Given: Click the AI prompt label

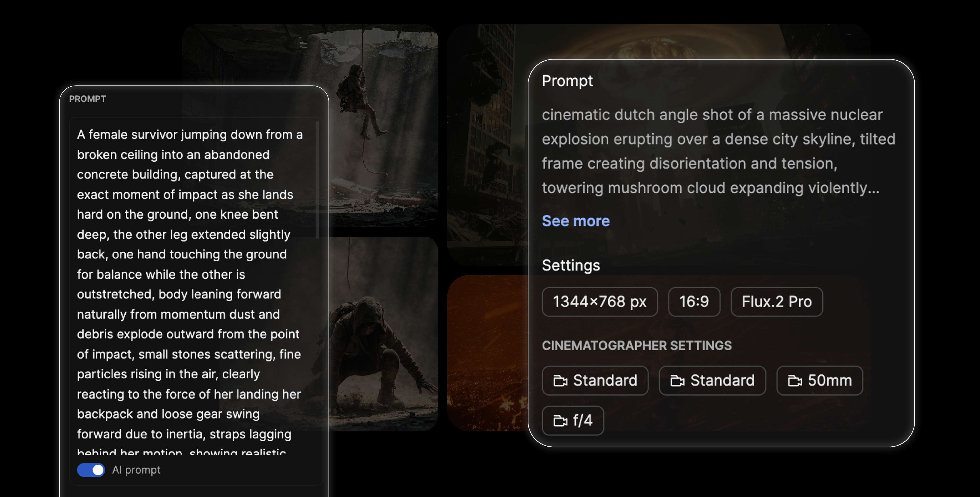Looking at the screenshot, I should 136,470.
